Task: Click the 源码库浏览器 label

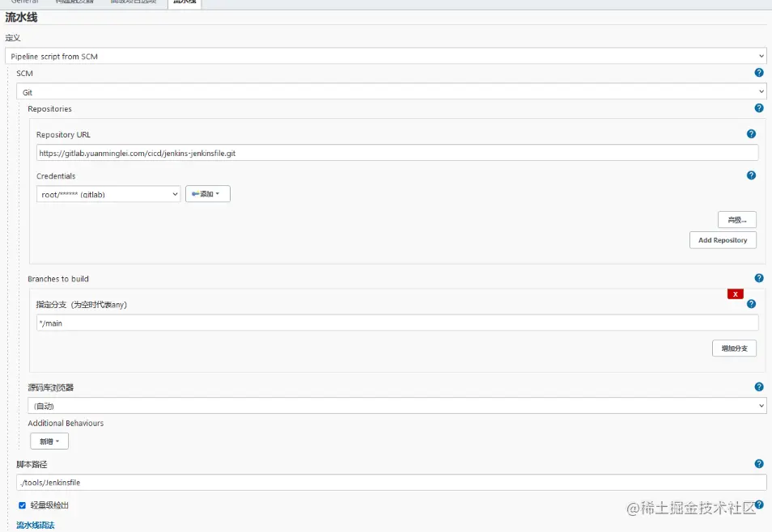Action: tap(51, 387)
